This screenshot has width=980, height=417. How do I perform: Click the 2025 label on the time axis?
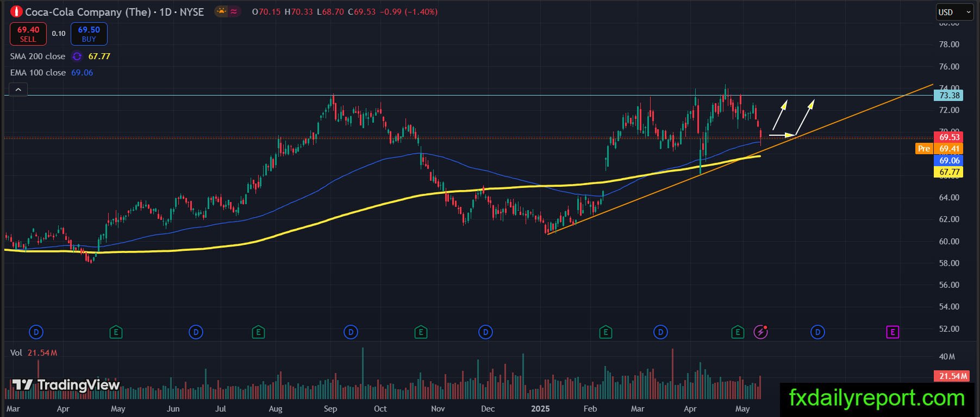[x=540, y=409]
